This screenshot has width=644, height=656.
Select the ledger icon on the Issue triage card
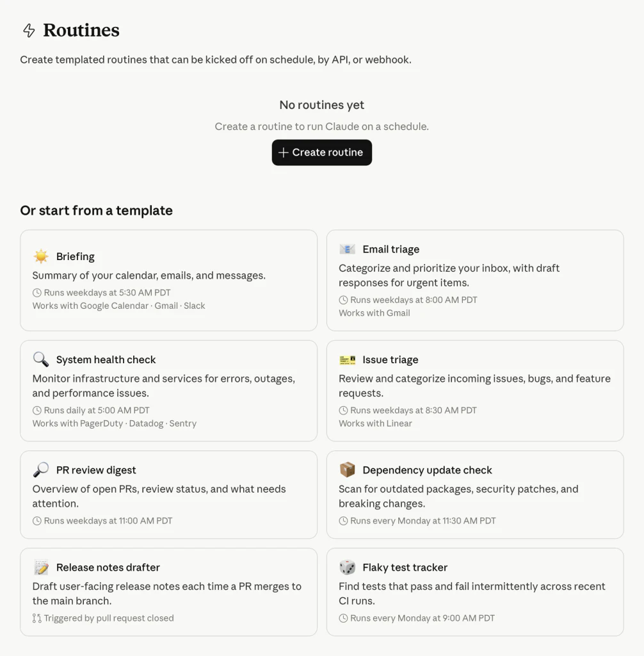coord(347,359)
